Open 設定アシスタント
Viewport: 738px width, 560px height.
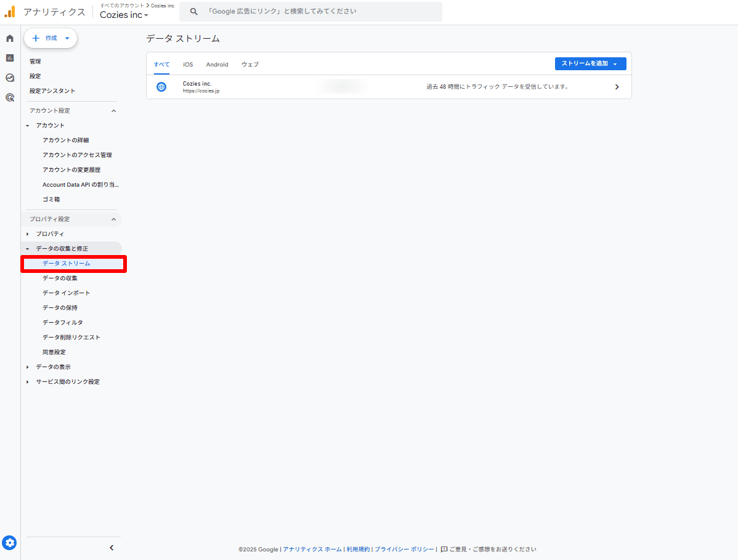pos(52,91)
